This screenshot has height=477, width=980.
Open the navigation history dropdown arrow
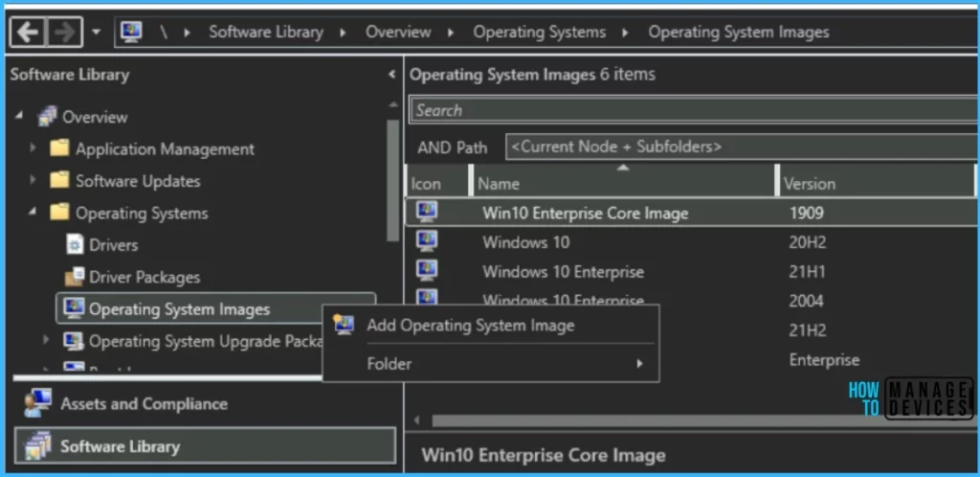tap(97, 32)
